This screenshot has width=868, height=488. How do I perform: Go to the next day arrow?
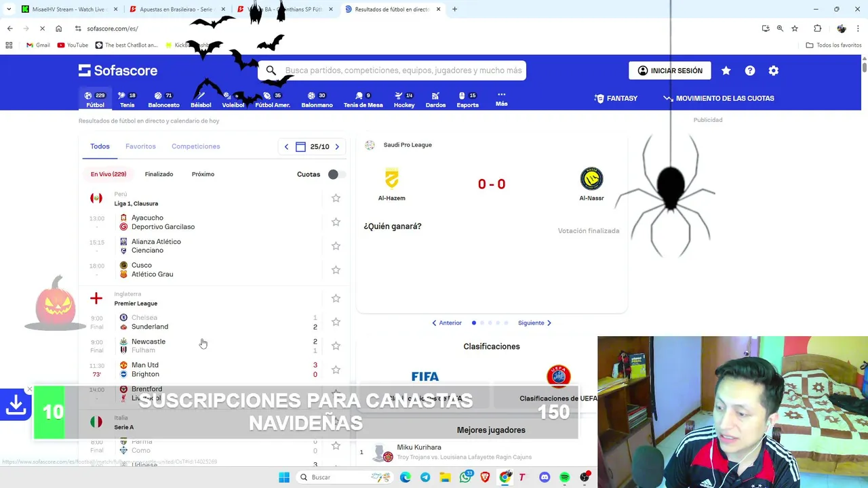point(337,146)
